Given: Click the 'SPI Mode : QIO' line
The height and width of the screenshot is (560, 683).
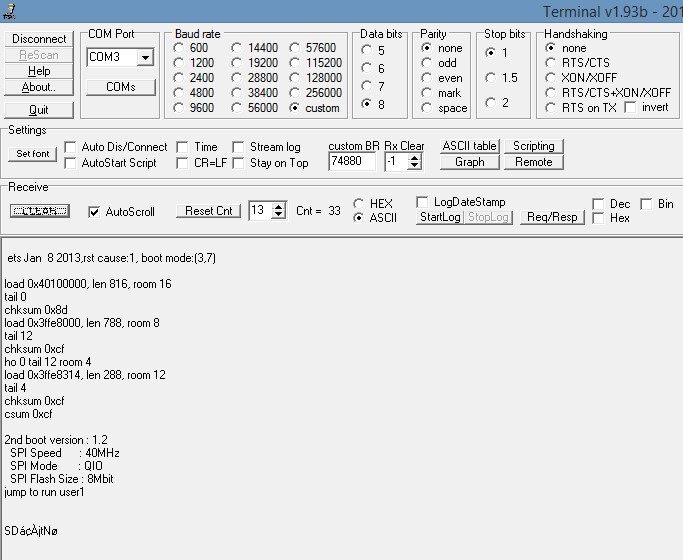Looking at the screenshot, I should 56,466.
